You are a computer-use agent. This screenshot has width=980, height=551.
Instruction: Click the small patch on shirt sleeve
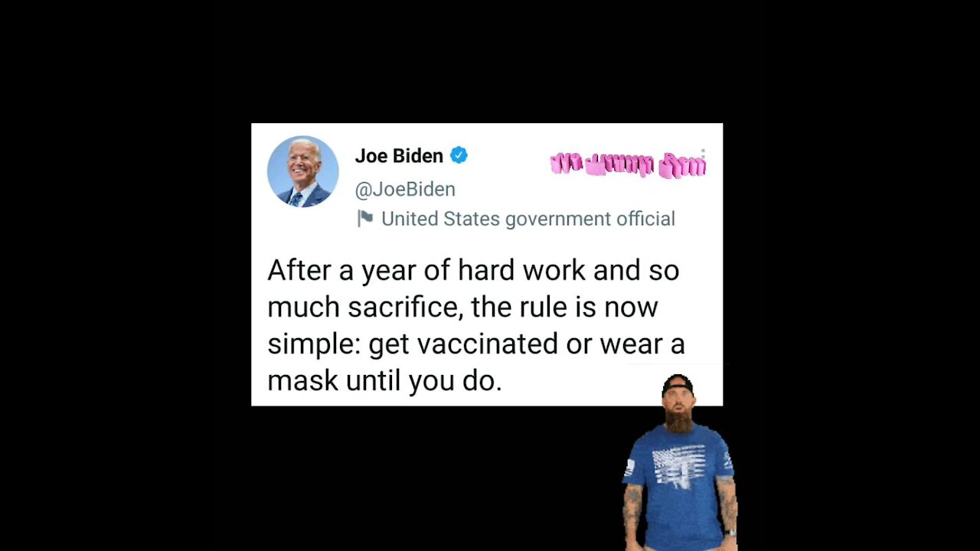[629, 468]
